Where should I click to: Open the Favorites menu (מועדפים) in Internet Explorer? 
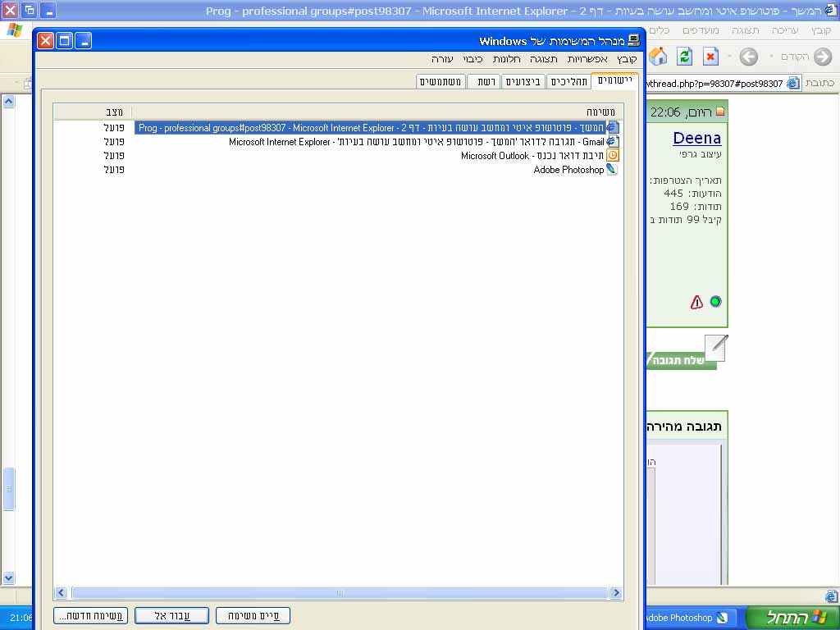701,30
